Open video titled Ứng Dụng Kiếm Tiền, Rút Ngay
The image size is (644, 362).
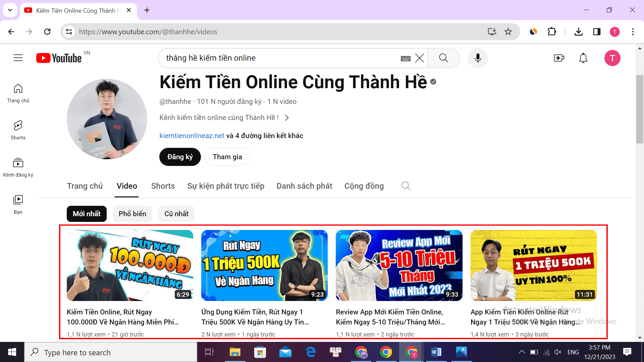coord(255,317)
